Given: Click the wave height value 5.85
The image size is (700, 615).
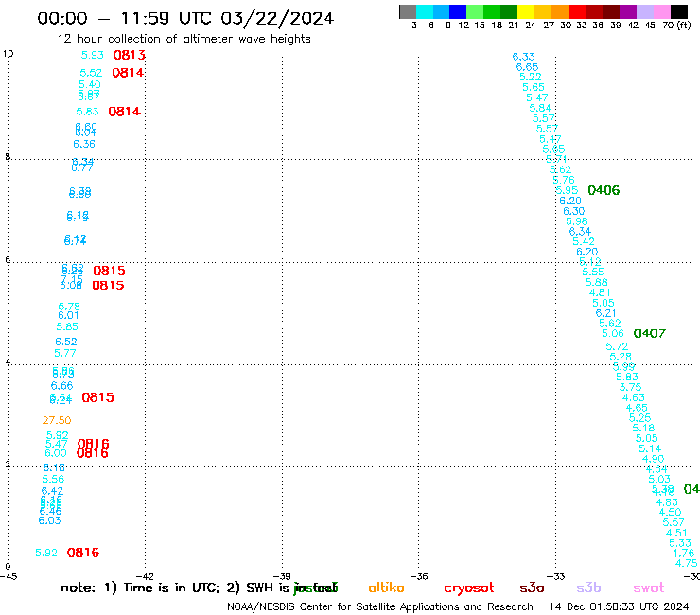Looking at the screenshot, I should point(67,326).
